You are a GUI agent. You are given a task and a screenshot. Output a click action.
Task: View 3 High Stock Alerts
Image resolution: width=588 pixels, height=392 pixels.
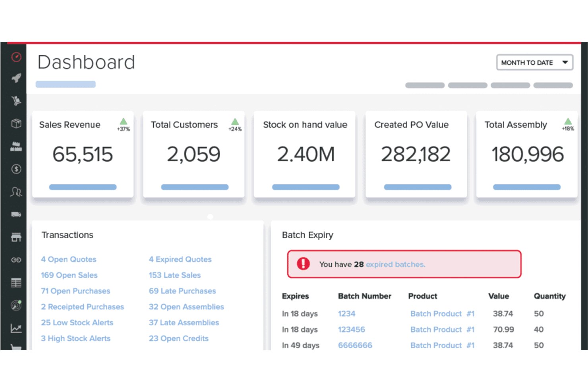click(76, 339)
